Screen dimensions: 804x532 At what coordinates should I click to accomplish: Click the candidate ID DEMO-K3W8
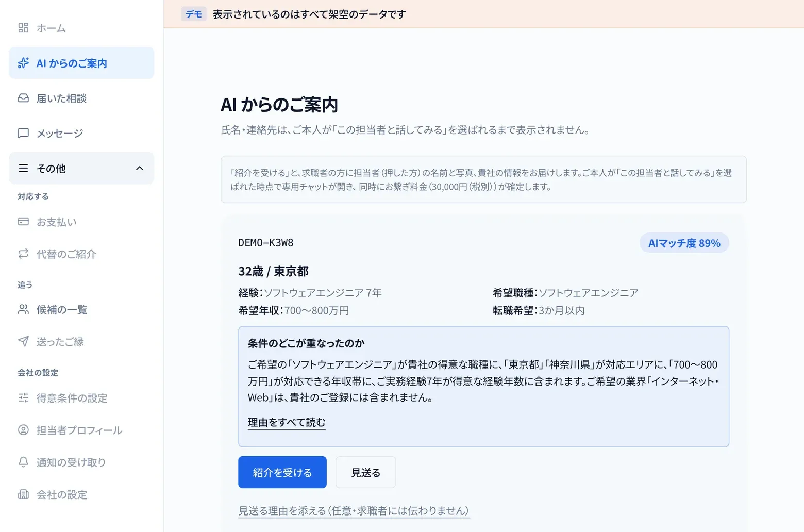pyautogui.click(x=266, y=243)
